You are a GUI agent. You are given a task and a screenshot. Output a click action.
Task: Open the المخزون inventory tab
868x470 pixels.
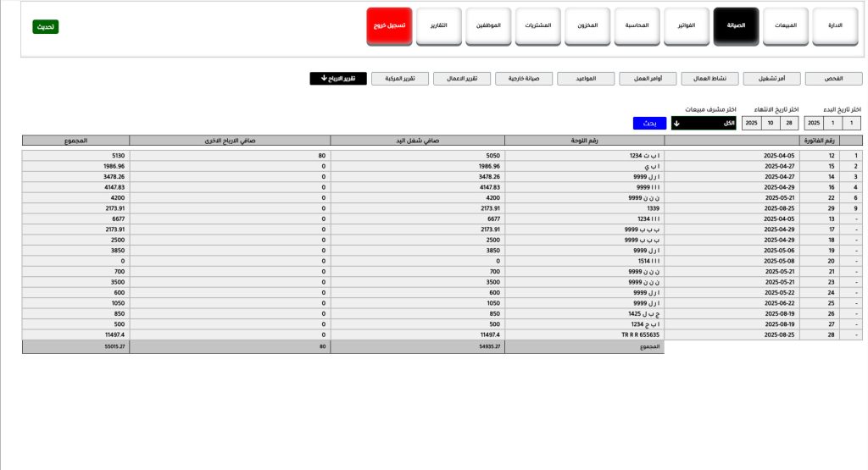pos(587,27)
